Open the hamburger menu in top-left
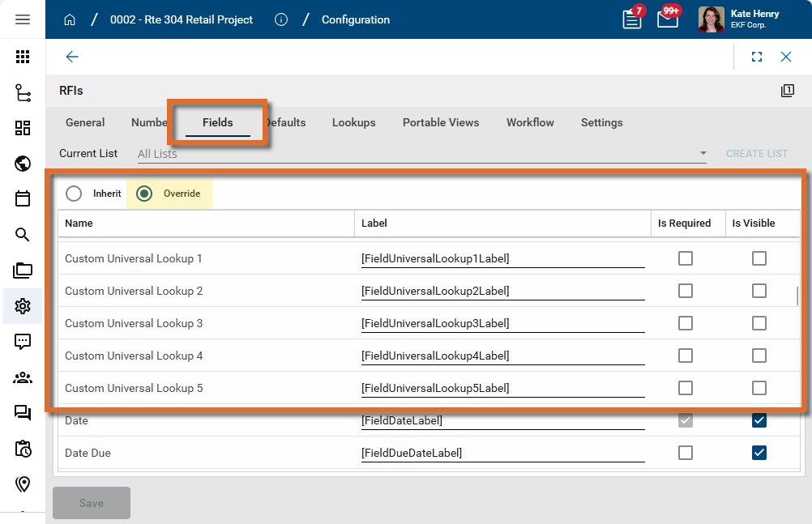812x524 pixels. (x=23, y=19)
